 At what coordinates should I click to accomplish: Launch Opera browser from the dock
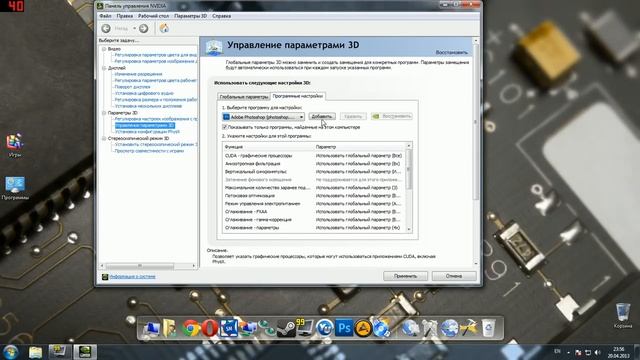210,328
